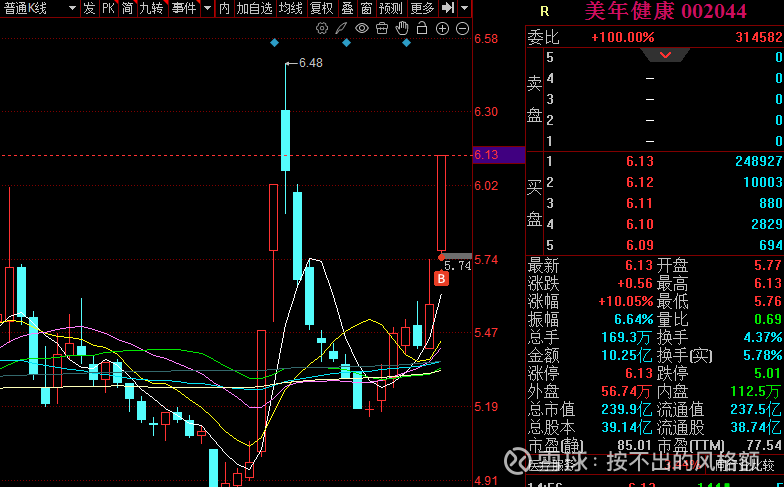Image resolution: width=784 pixels, height=487 pixels.
Task: Click the 内 toolbar button
Action: pos(224,8)
